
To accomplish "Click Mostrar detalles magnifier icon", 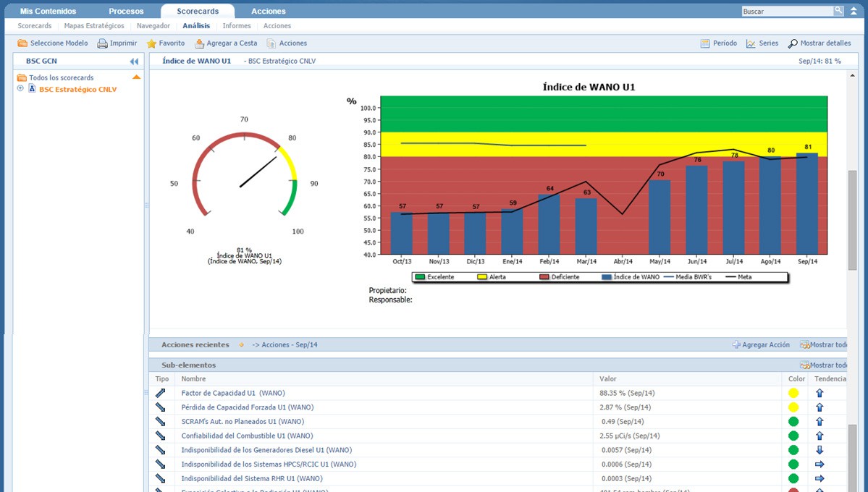I will 793,43.
